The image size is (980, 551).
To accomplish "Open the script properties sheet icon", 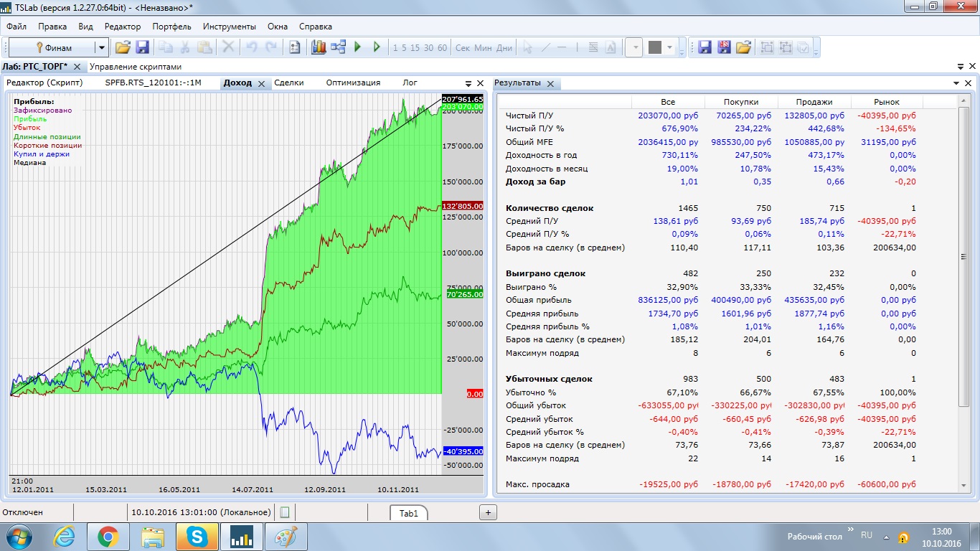I will 294,47.
